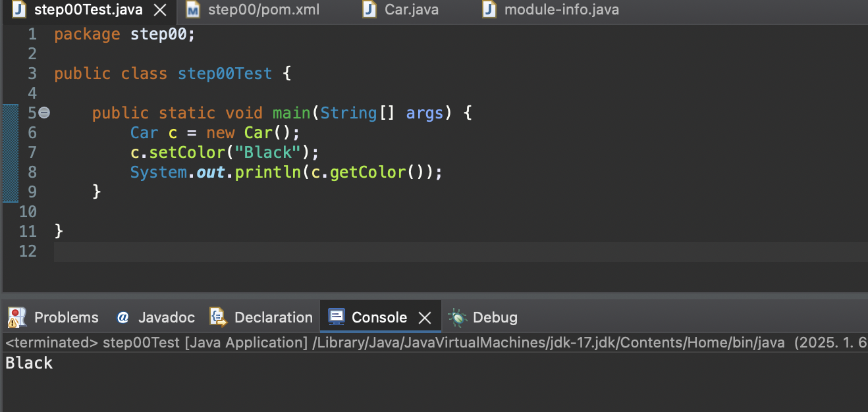The width and height of the screenshot is (868, 412).
Task: Open the Declaration view
Action: (273, 317)
